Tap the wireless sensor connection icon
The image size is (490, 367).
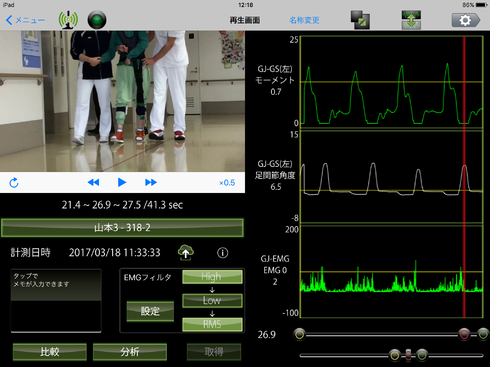click(x=68, y=20)
